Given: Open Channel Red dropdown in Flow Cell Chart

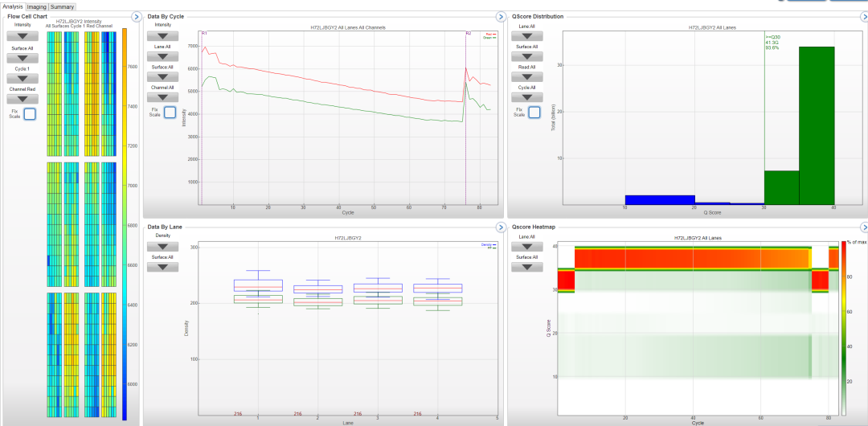Looking at the screenshot, I should click(22, 99).
